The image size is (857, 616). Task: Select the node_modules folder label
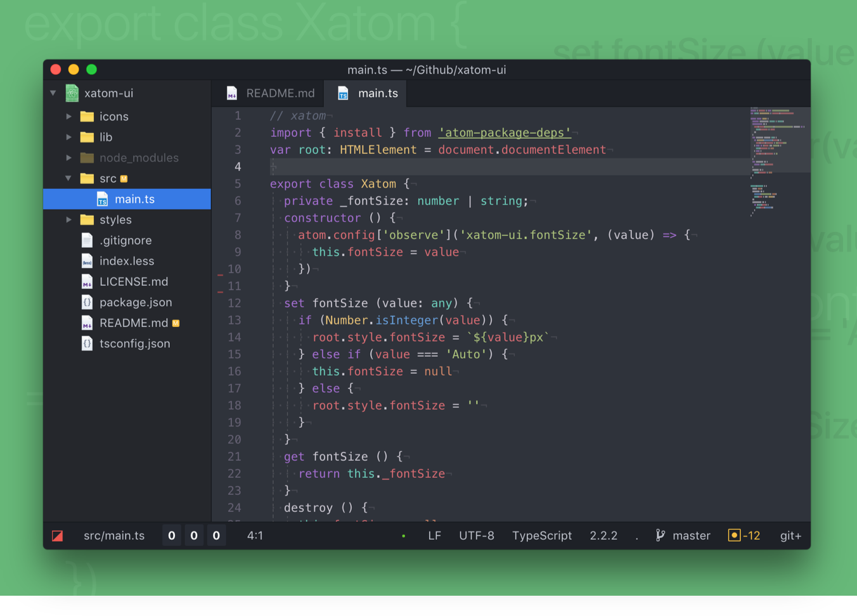pyautogui.click(x=139, y=158)
